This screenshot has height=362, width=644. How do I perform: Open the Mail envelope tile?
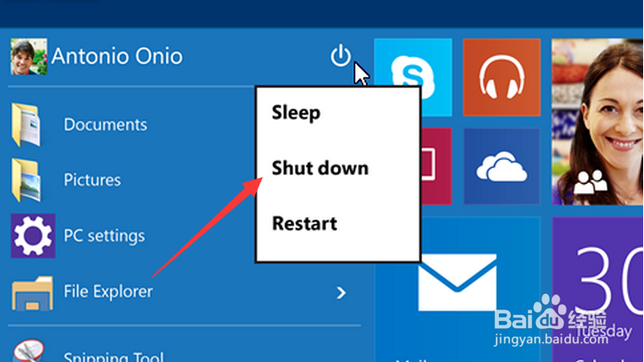(x=457, y=285)
